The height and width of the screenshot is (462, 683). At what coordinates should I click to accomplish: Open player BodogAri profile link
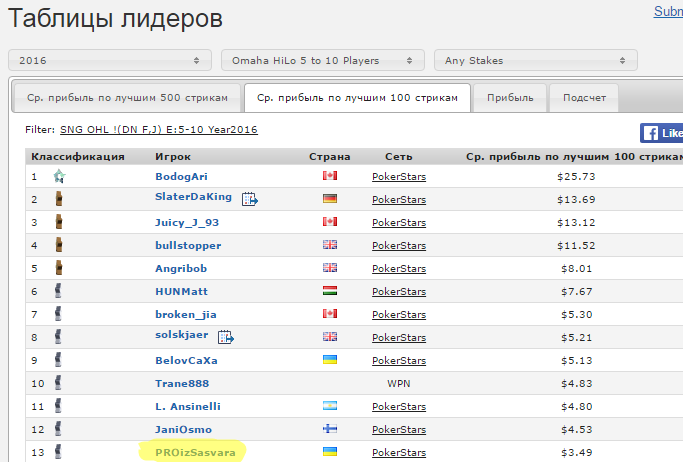point(181,176)
